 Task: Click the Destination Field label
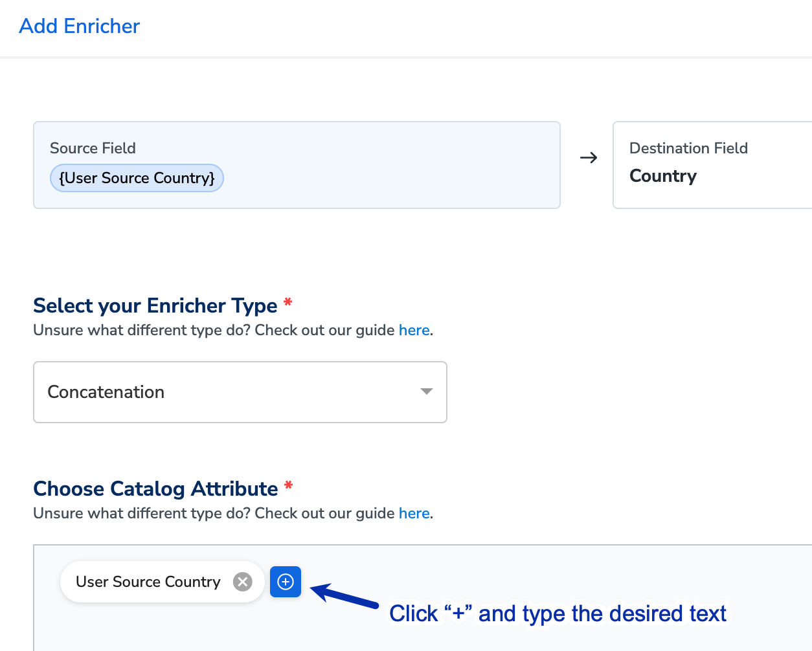tap(688, 148)
